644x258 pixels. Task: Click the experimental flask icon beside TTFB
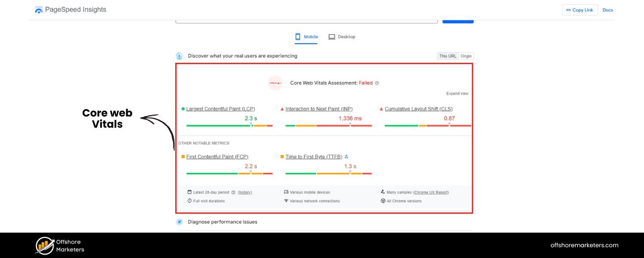(x=346, y=157)
